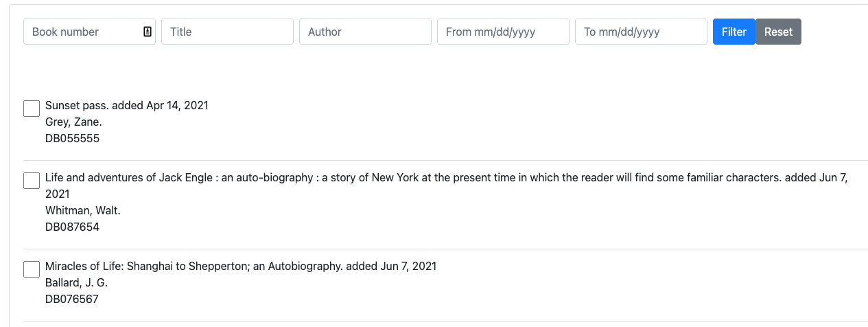Click book number DB087654
This screenshot has width=868, height=327.
[x=72, y=227]
